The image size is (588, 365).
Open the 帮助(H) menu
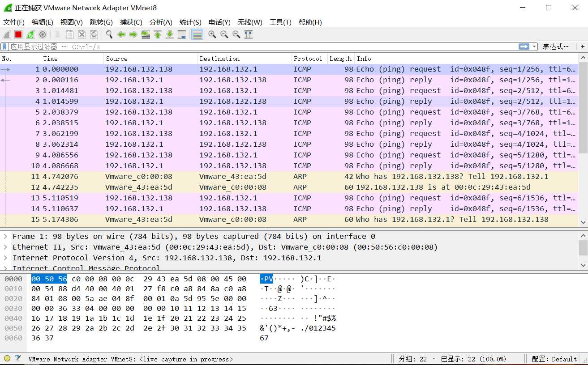click(310, 22)
